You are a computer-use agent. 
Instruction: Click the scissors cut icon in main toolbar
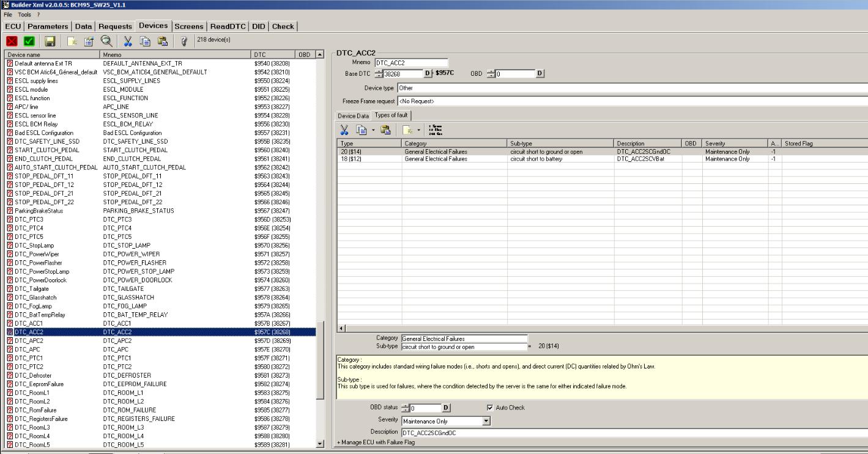[x=128, y=41]
